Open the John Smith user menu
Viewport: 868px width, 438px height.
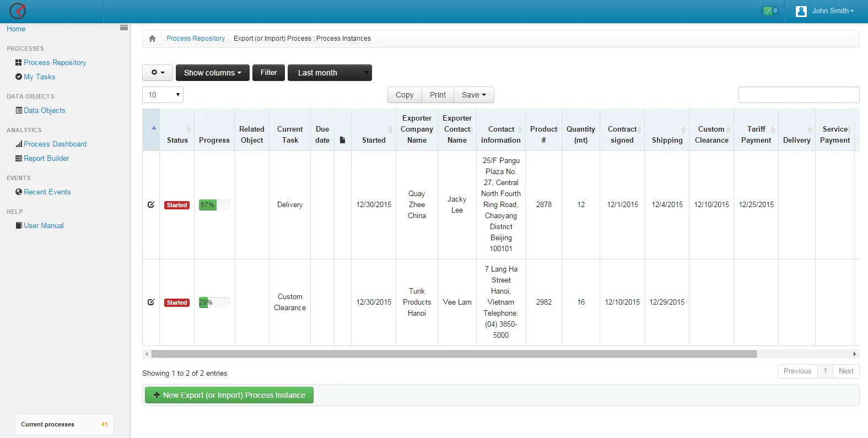click(832, 11)
